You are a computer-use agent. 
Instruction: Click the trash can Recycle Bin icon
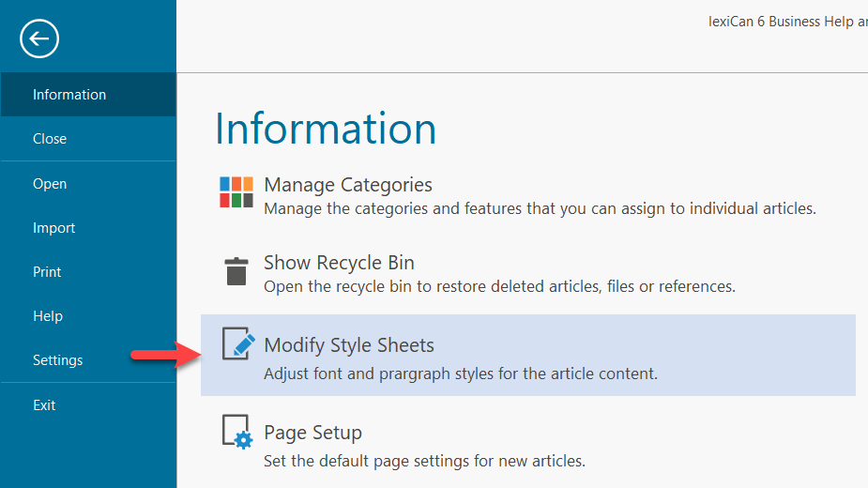236,271
